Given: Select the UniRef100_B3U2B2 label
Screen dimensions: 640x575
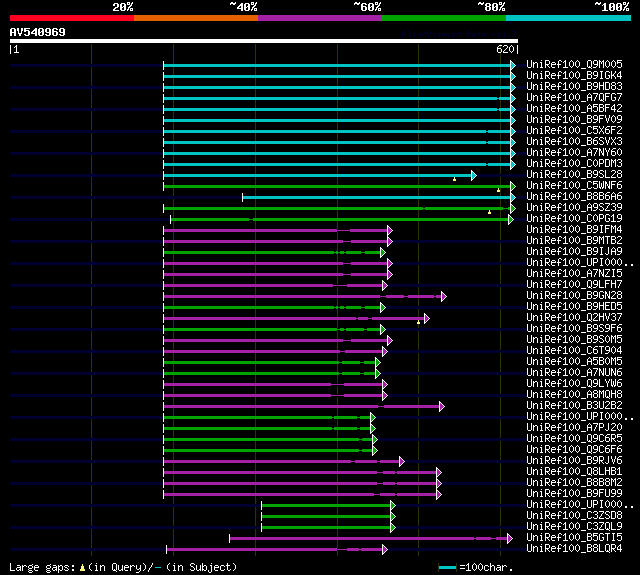Looking at the screenshot, I should point(574,406).
